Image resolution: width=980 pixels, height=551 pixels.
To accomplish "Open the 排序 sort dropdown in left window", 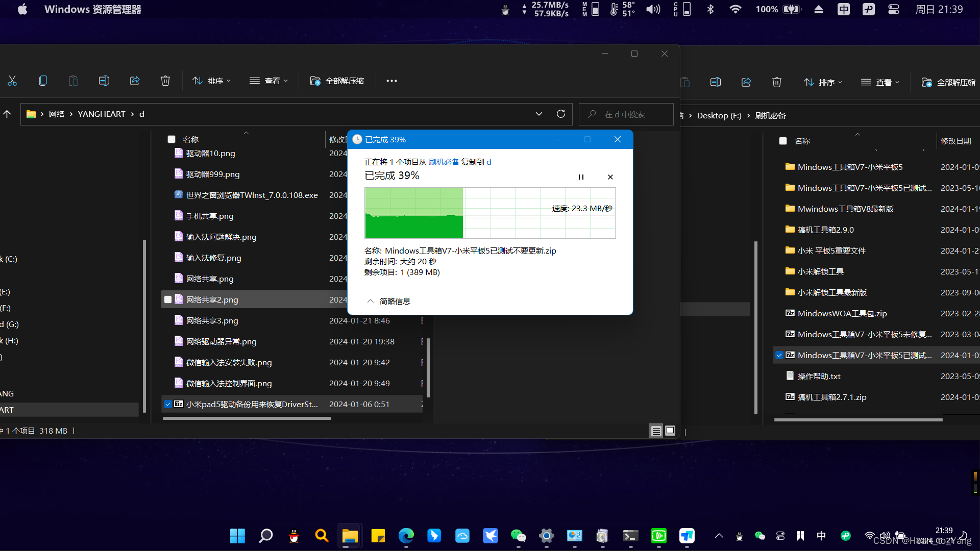I will [x=212, y=81].
